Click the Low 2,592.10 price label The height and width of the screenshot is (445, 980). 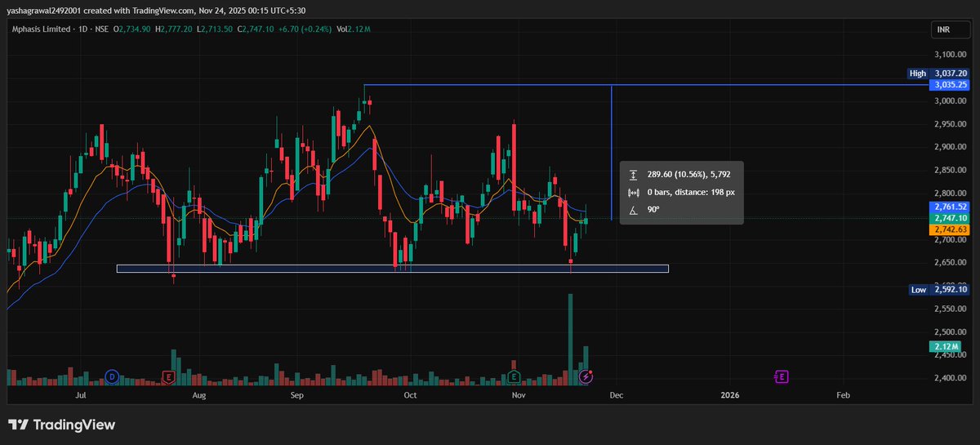(939, 290)
